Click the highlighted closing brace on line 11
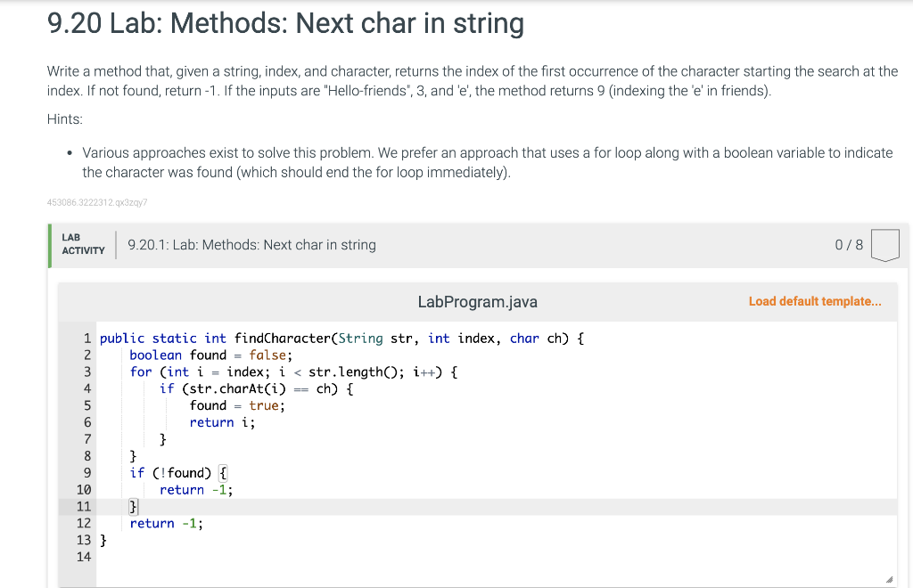Screen dimensions: 913x588 tap(134, 507)
